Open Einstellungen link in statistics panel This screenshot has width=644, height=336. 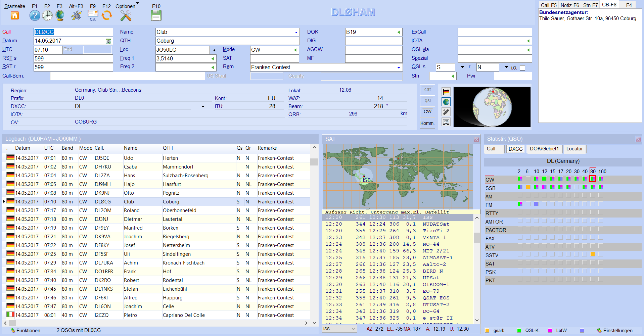coord(617,331)
